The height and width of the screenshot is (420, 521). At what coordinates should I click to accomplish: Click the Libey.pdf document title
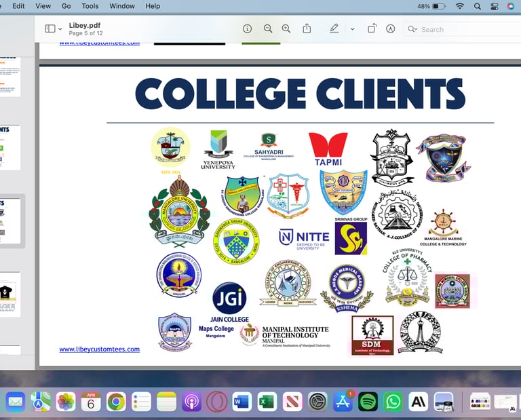click(x=85, y=26)
